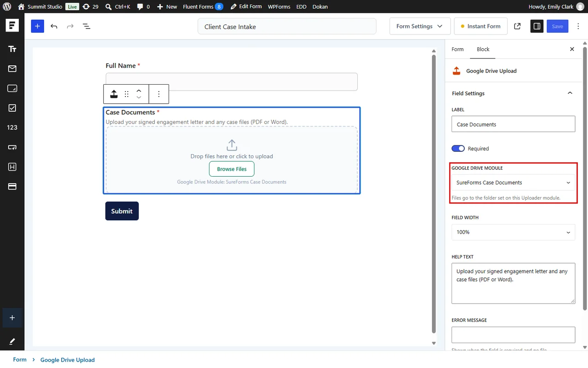Move the block up
Image resolution: width=588 pixels, height=368 pixels.
pos(139,91)
